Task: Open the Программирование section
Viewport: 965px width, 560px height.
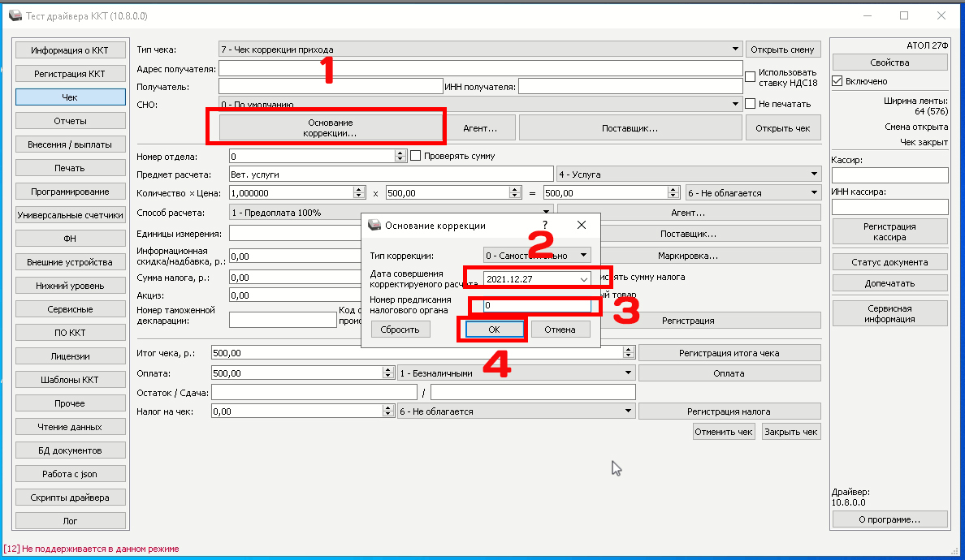Action: click(x=70, y=192)
